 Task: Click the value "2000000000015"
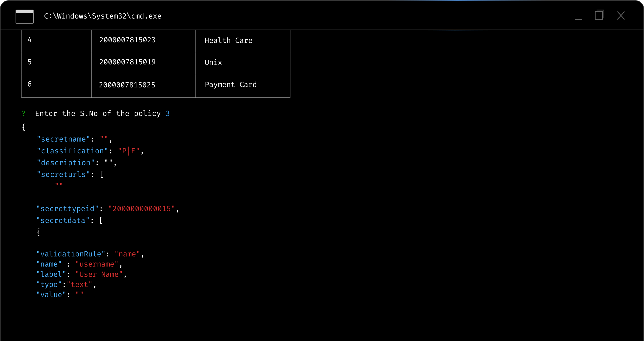click(x=142, y=209)
